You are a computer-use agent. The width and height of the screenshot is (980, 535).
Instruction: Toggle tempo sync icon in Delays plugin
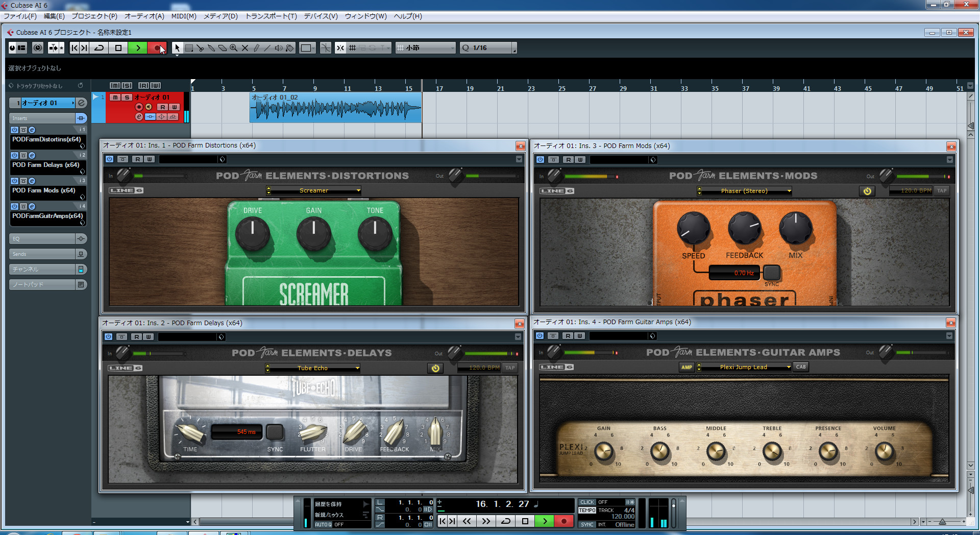pyautogui.click(x=435, y=368)
